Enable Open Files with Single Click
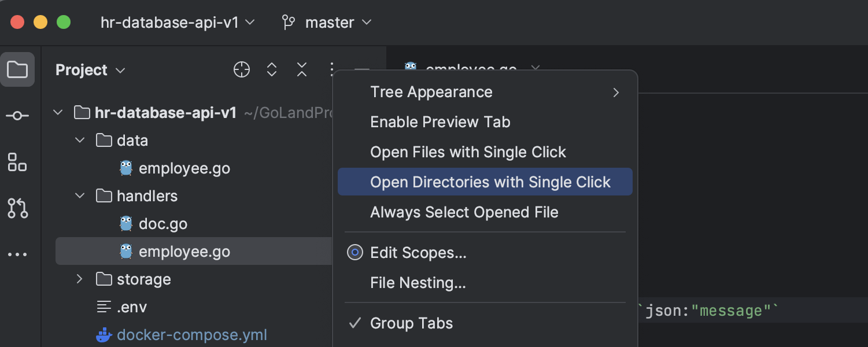This screenshot has width=868, height=347. (x=468, y=152)
